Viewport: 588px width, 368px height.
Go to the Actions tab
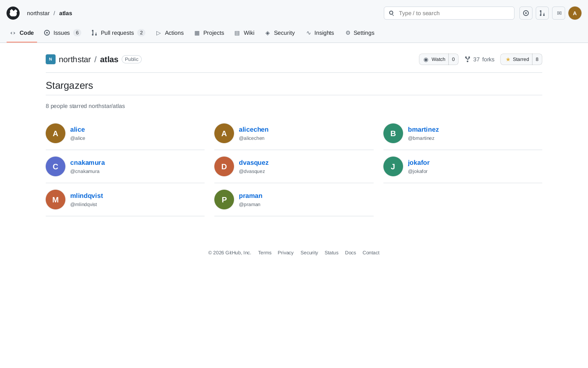tap(169, 33)
